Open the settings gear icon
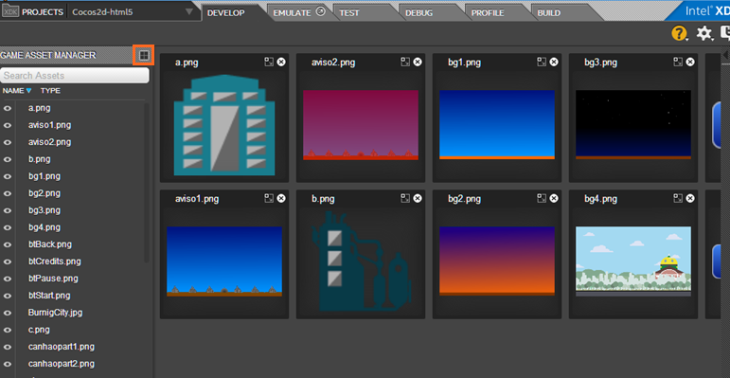Image resolution: width=730 pixels, height=378 pixels. (x=704, y=34)
